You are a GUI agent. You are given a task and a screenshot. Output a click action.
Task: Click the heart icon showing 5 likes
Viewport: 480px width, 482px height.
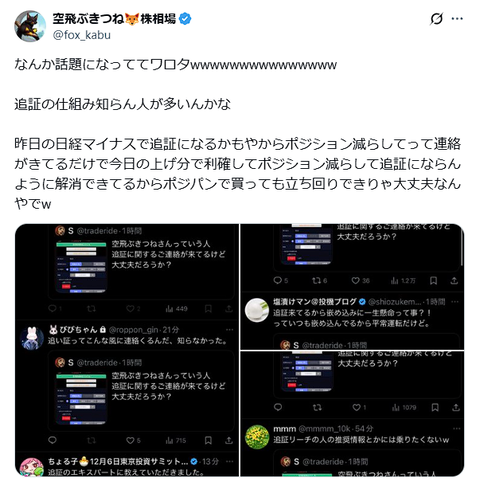pos(130,440)
